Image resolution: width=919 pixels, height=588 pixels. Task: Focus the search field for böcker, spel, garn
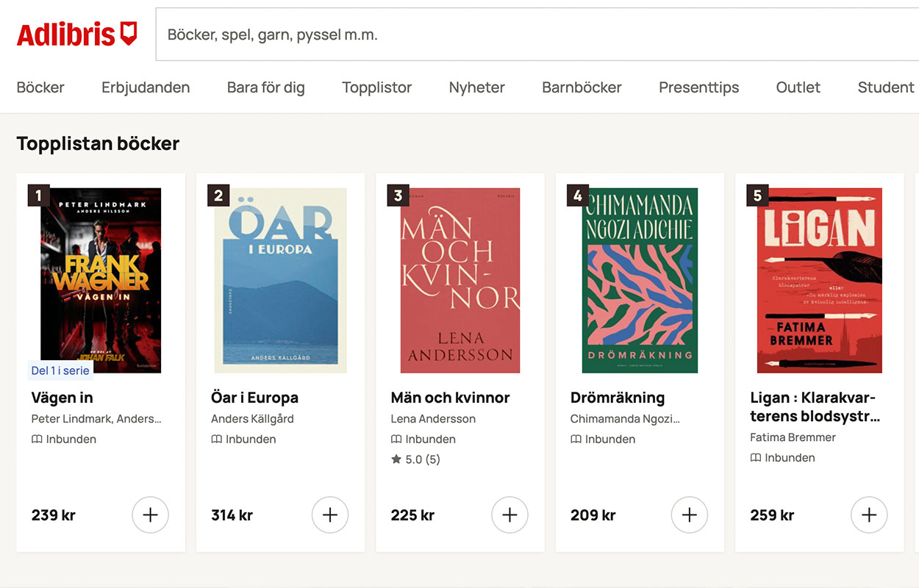(x=537, y=35)
